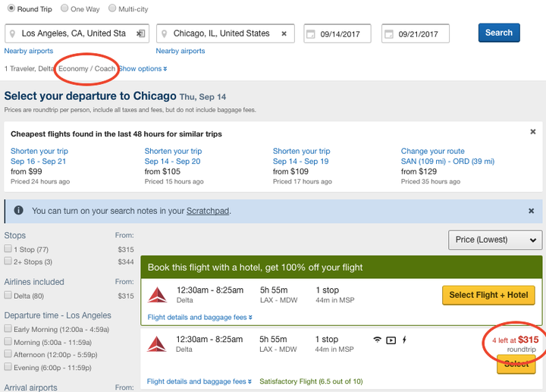Click the origin field swap icon

[x=141, y=33]
